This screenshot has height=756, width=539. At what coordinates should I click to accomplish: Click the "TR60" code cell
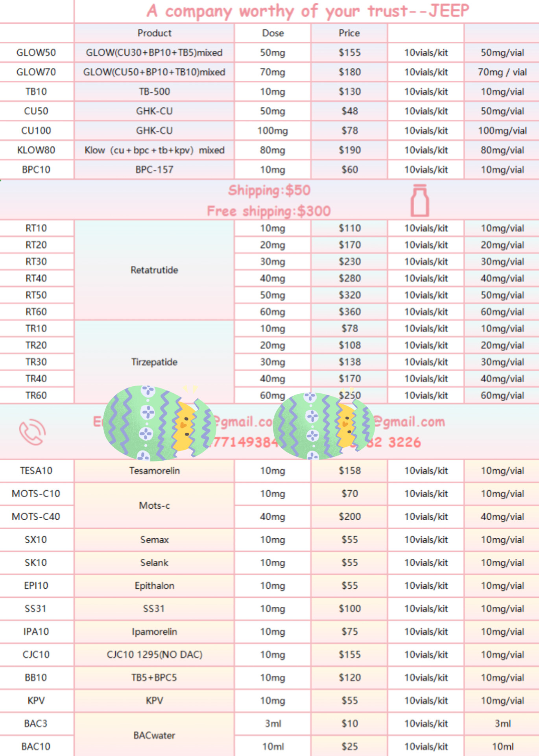tap(36, 395)
